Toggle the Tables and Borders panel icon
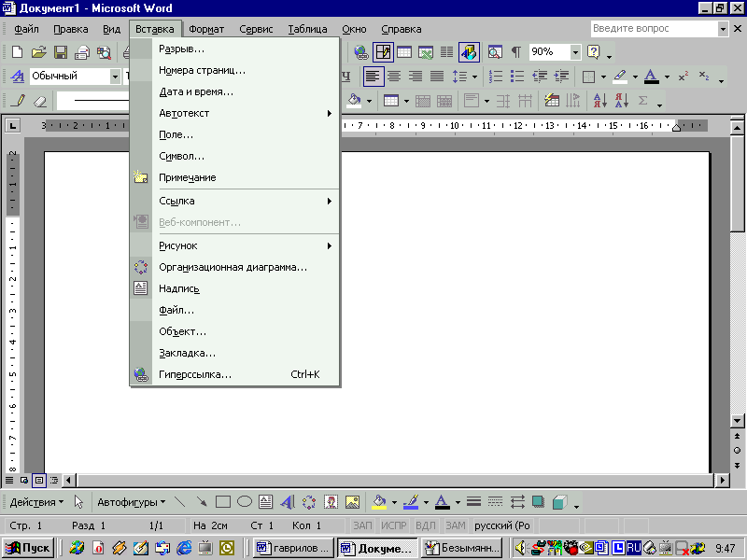Screen dimensions: 747x560 point(383,52)
